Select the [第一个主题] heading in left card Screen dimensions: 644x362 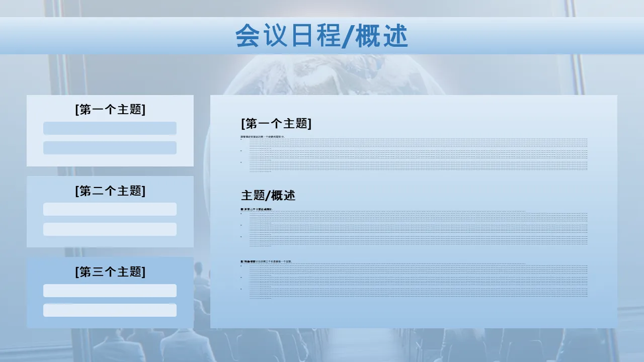[x=110, y=110]
